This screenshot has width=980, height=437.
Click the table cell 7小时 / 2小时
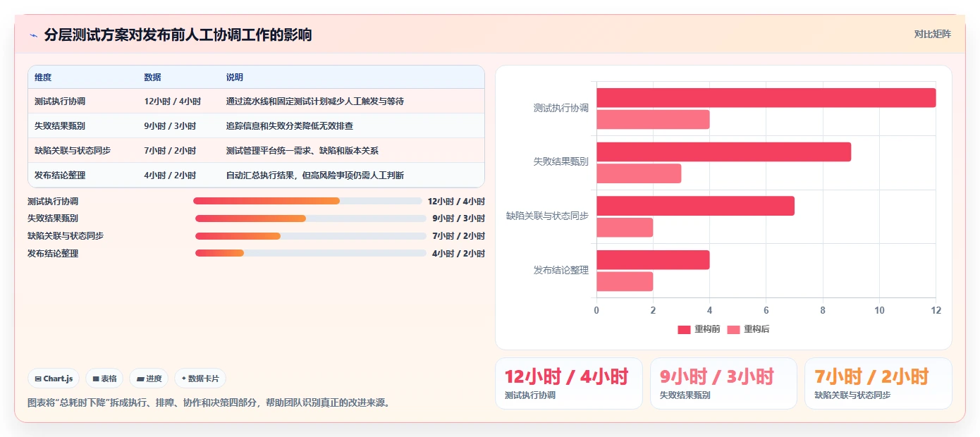click(x=170, y=151)
